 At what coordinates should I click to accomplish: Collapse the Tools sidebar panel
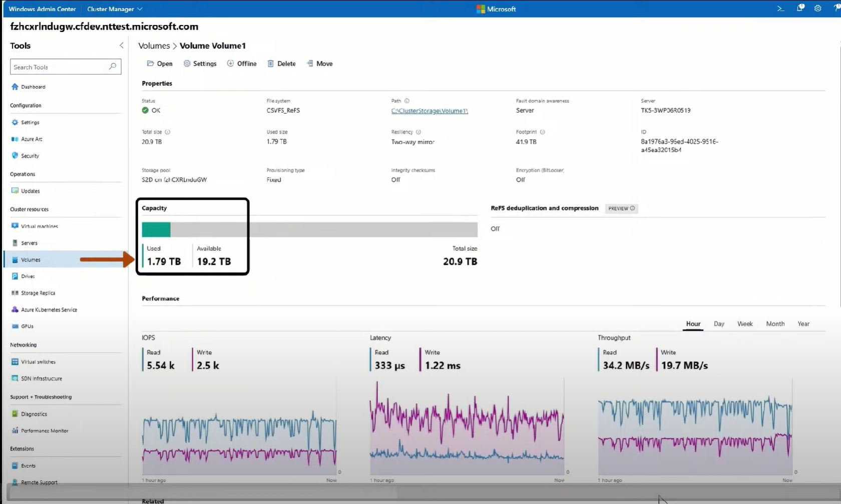click(121, 46)
